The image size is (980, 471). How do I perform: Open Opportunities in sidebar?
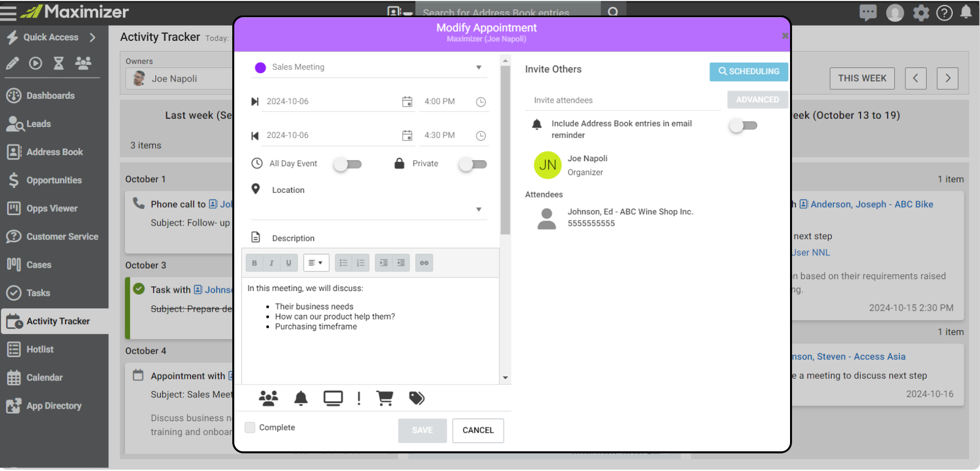pos(54,180)
